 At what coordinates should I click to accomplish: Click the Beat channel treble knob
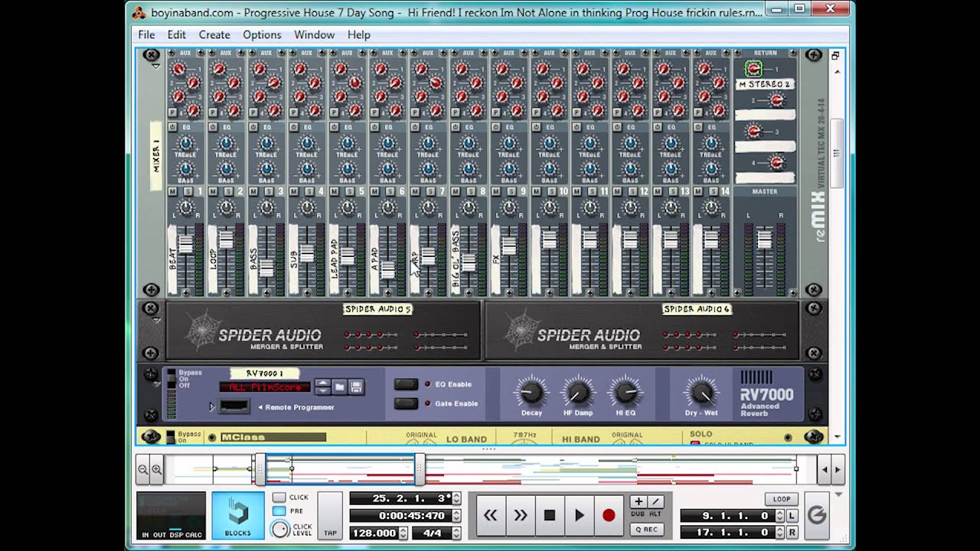186,143
